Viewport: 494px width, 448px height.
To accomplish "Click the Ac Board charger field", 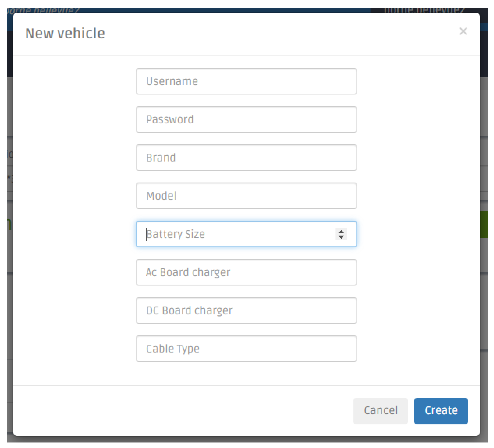I will click(246, 272).
